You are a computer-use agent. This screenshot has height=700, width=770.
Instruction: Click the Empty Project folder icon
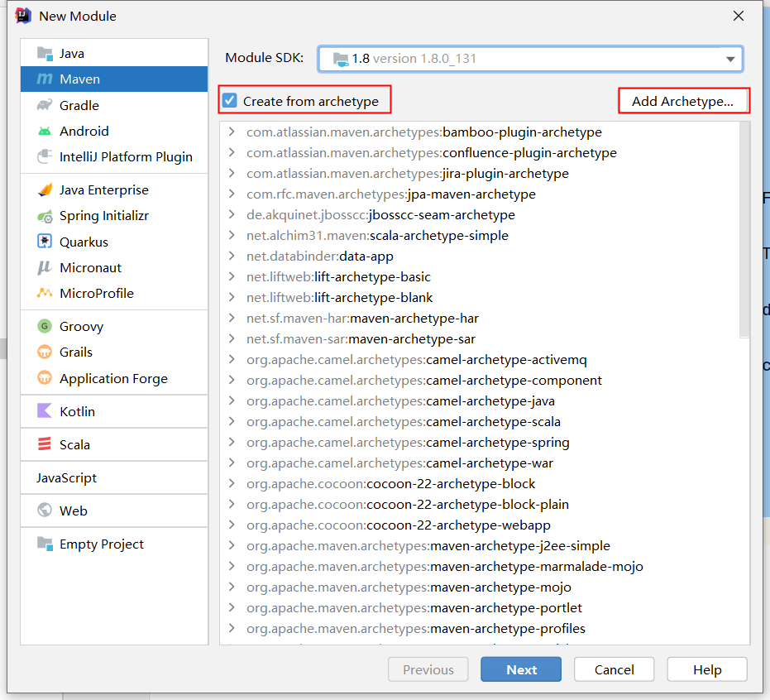[45, 544]
